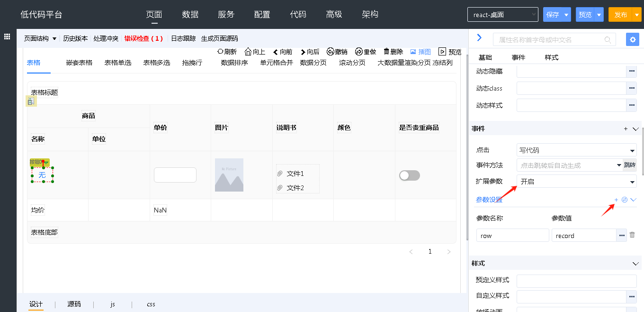Screen dimensions: 644x312
Task: Add an event with 事件 plus icon
Action: [x=626, y=128]
